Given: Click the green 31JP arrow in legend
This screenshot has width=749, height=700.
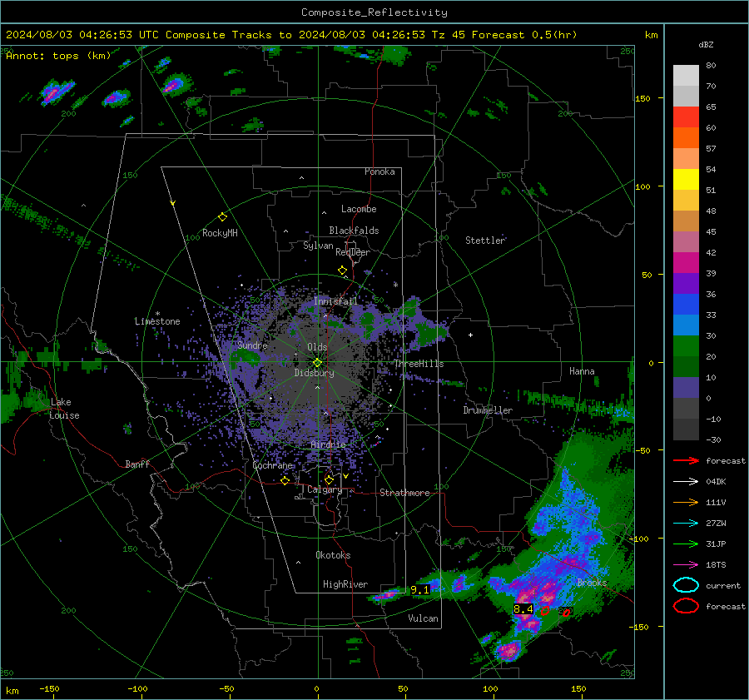Looking at the screenshot, I should click(686, 544).
